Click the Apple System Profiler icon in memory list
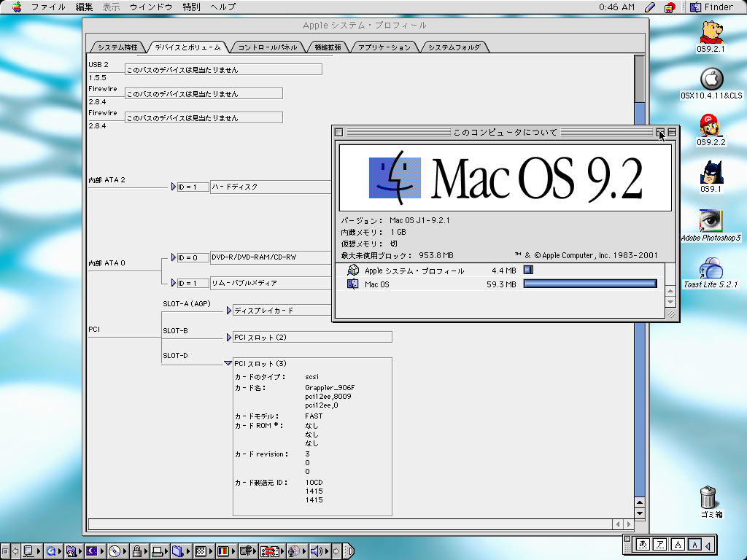Screen dimensions: 747x560 pyautogui.click(x=353, y=270)
